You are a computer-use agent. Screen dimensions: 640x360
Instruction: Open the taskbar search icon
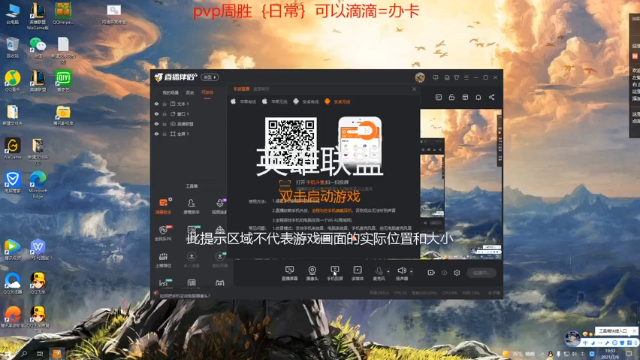24,353
